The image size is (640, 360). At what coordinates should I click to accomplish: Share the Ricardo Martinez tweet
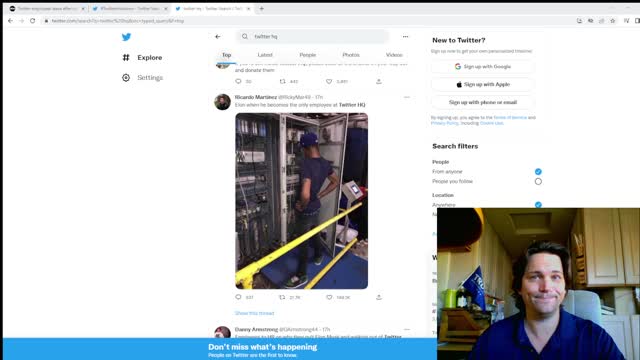coord(379,297)
